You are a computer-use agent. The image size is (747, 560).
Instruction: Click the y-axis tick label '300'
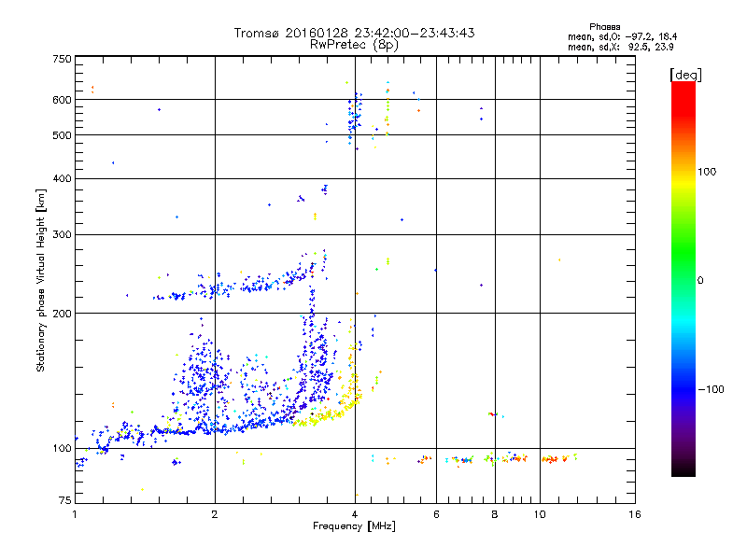coord(62,234)
